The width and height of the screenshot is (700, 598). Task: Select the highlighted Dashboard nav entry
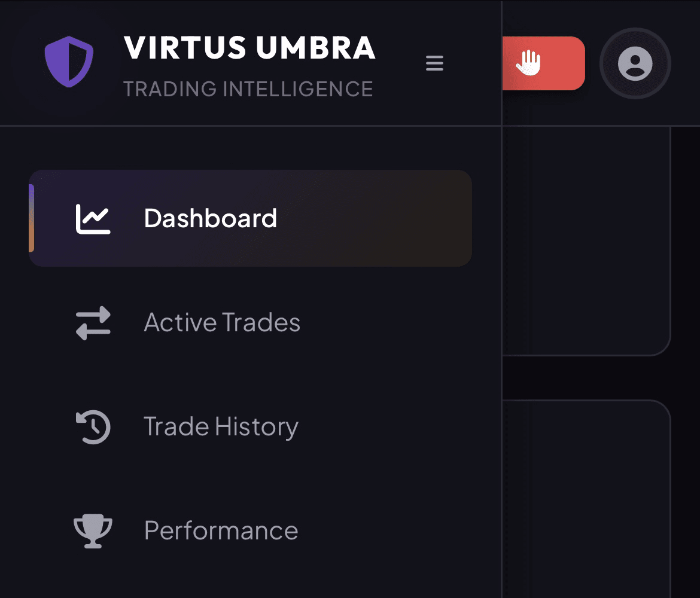click(x=250, y=218)
